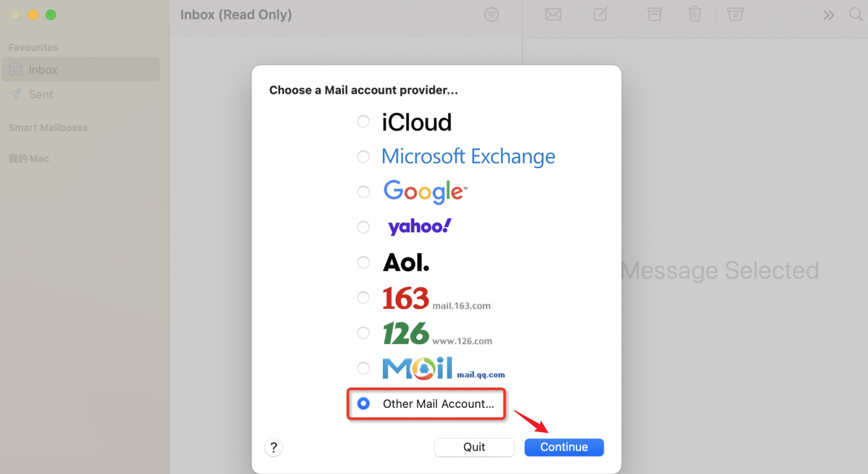
Task: Click the Delete trash icon
Action: coord(695,14)
